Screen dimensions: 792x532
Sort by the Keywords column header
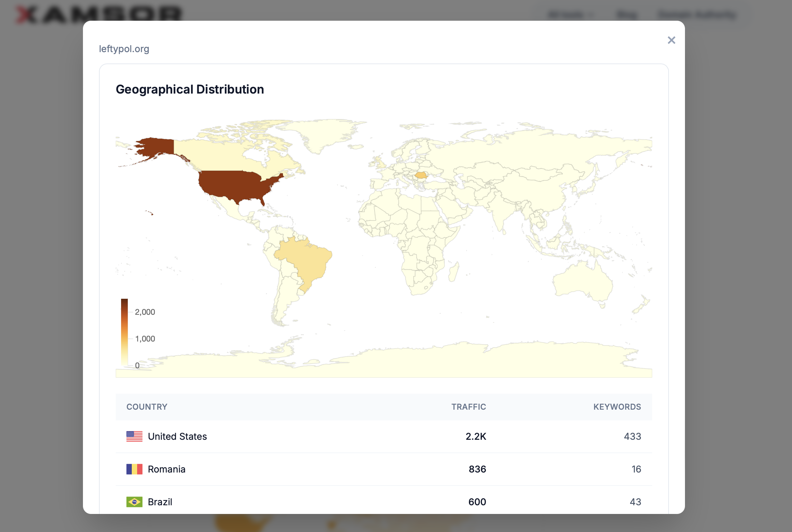click(x=617, y=407)
